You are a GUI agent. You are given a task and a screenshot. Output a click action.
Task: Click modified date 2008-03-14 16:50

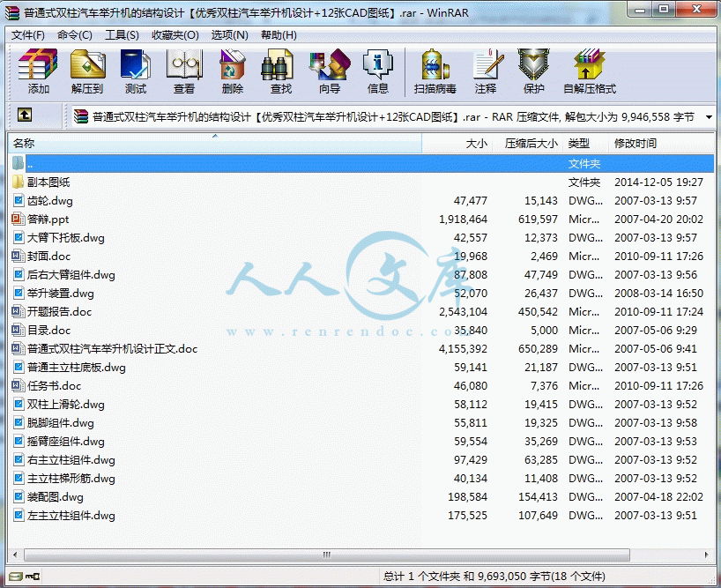click(659, 294)
